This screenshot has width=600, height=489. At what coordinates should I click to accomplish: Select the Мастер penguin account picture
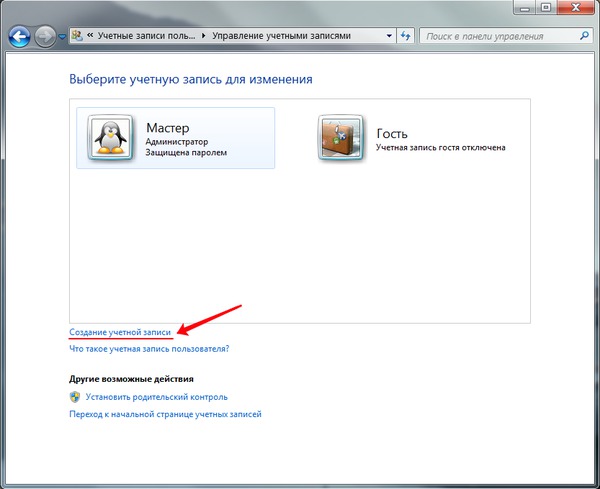coord(110,137)
